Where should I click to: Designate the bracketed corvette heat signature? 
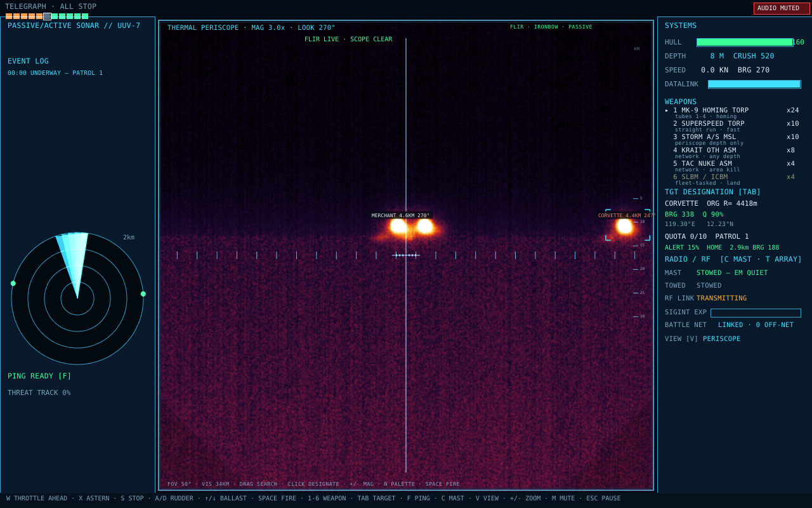point(624,226)
